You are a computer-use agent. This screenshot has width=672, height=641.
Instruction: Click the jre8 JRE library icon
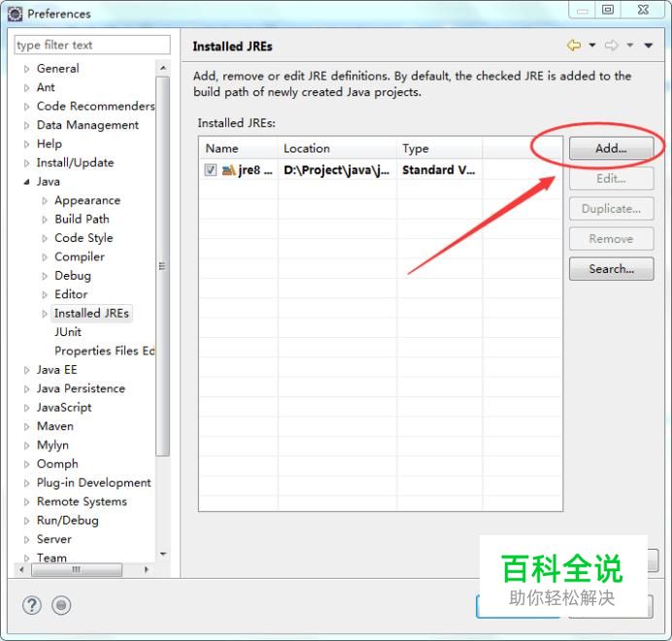229,170
